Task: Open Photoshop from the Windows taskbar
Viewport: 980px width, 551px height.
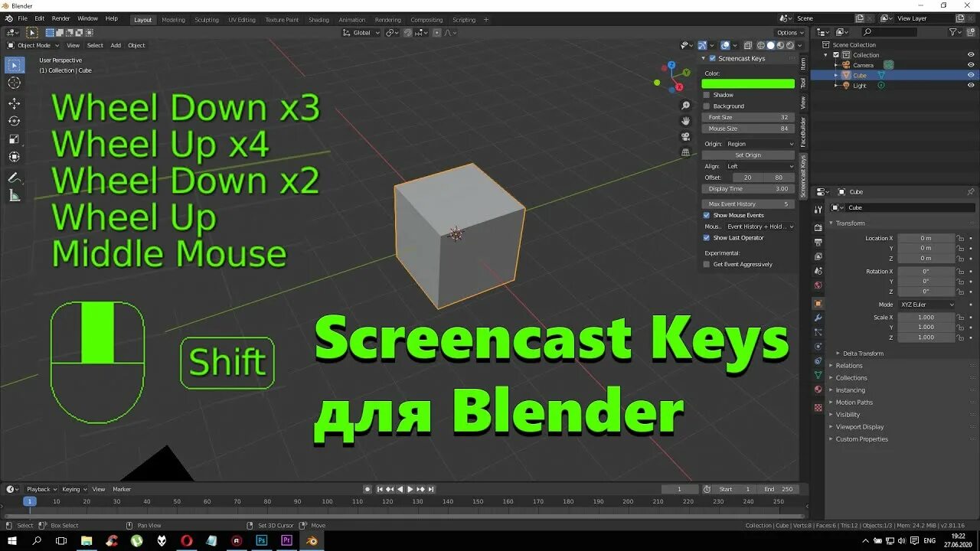Action: [262, 540]
